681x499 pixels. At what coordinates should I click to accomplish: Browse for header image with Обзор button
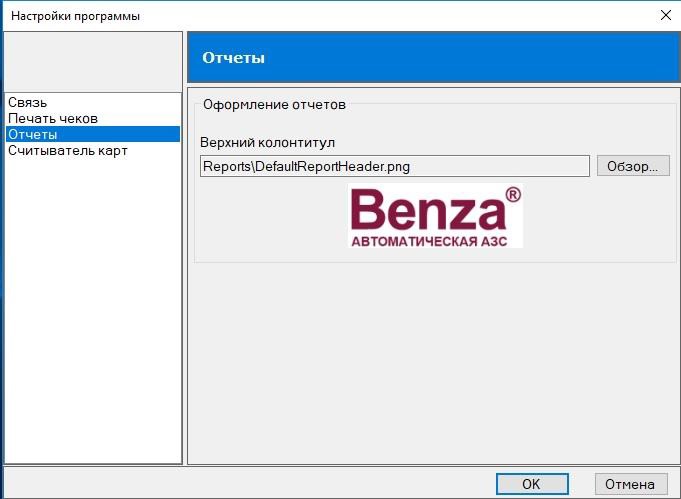point(633,166)
